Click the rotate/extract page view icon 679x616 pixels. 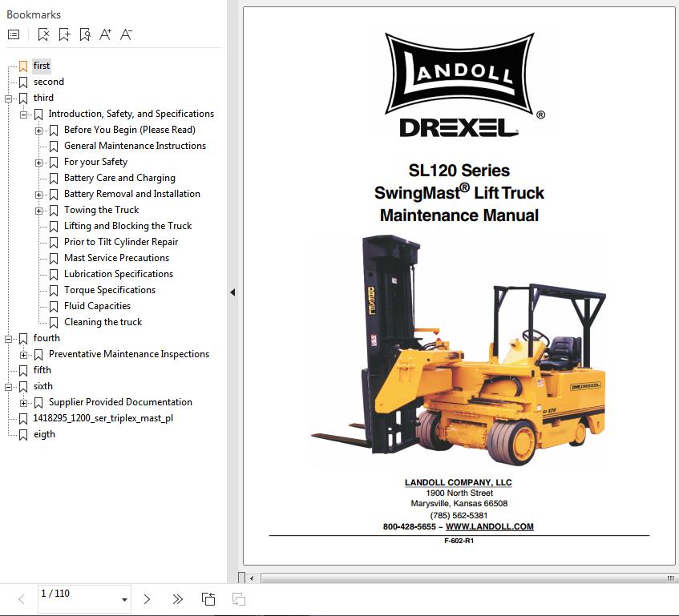coord(208,599)
